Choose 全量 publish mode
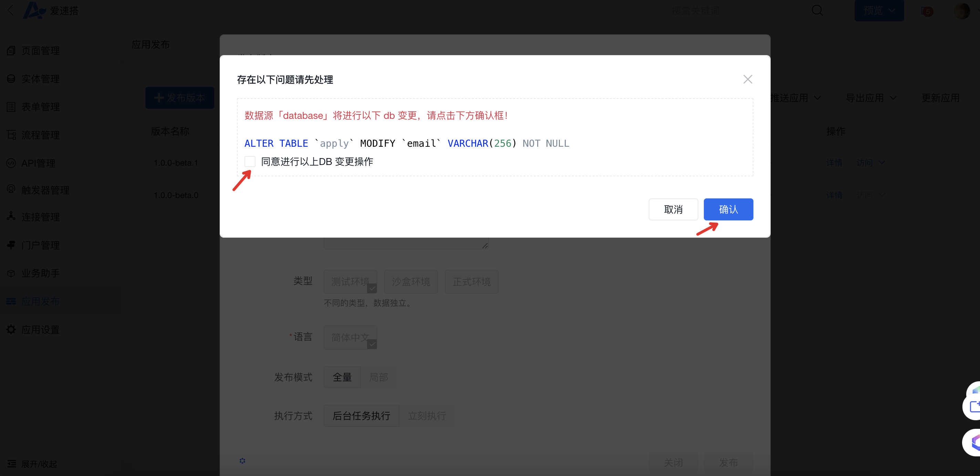This screenshot has width=980, height=476. [x=342, y=377]
